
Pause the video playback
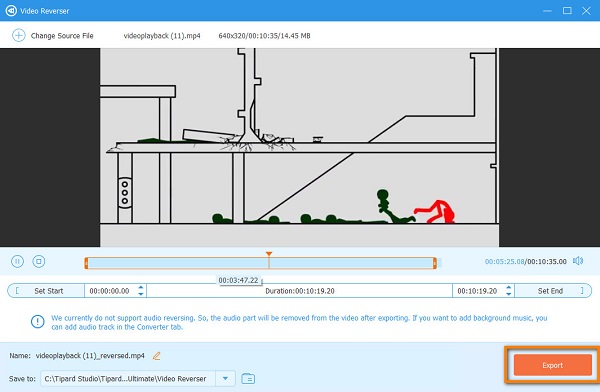(x=17, y=261)
